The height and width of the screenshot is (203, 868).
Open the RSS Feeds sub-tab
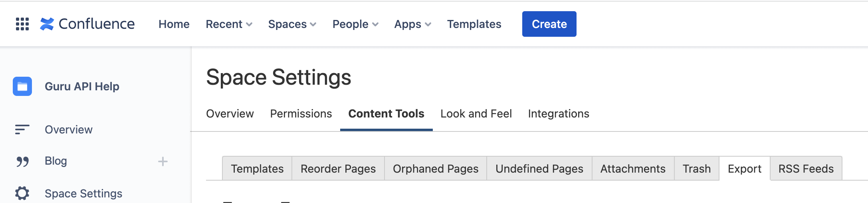tap(806, 169)
